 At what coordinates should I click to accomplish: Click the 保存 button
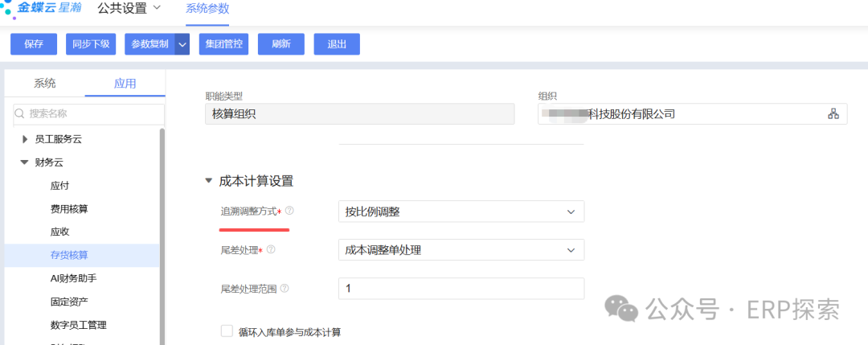(x=34, y=44)
